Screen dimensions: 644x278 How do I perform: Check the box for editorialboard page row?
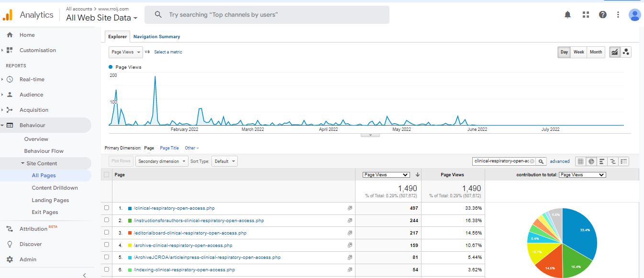[x=107, y=233]
